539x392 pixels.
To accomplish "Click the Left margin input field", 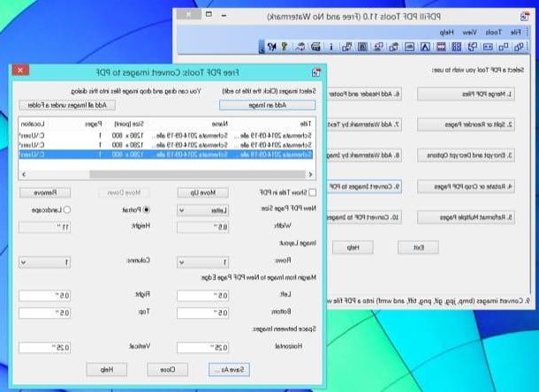I will point(203,296).
